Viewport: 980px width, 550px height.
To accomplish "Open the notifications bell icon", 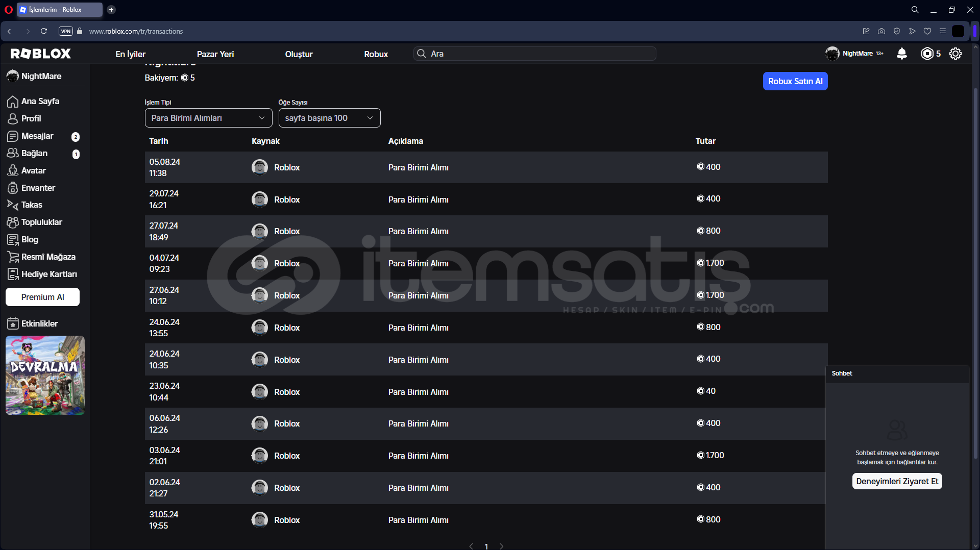I will 902,54.
